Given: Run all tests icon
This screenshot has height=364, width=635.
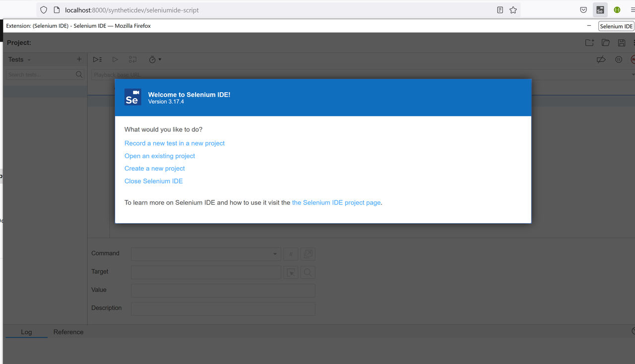Looking at the screenshot, I should 97,60.
